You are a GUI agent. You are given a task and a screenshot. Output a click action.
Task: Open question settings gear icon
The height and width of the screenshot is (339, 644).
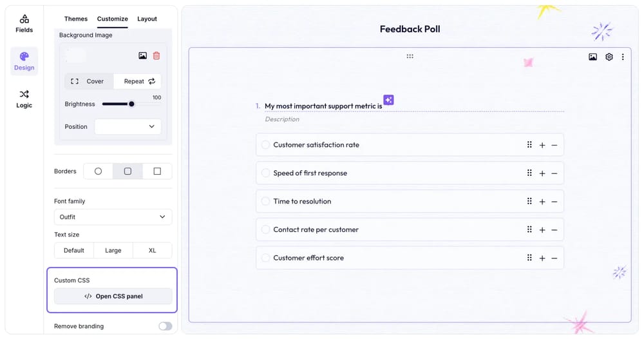pyautogui.click(x=609, y=57)
